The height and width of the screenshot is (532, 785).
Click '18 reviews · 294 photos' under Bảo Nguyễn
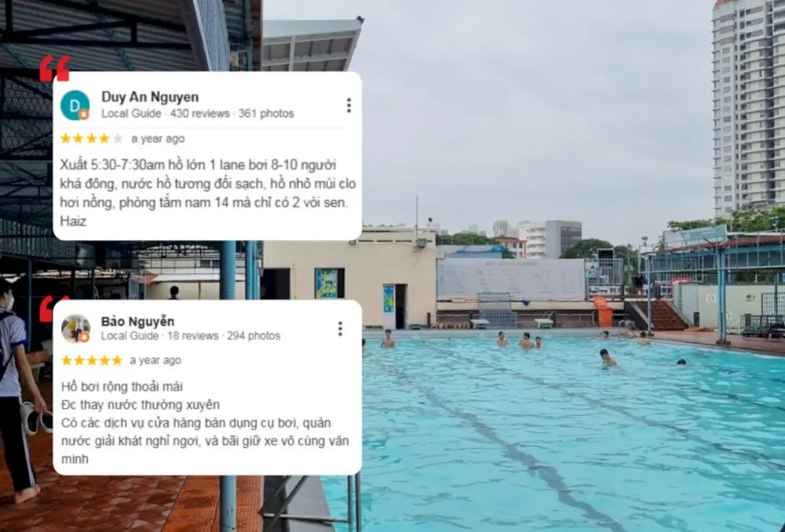224,336
